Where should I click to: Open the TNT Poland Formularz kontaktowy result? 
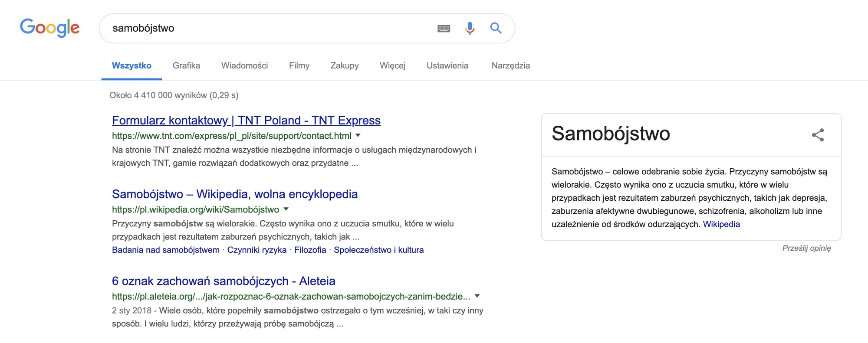pos(246,120)
